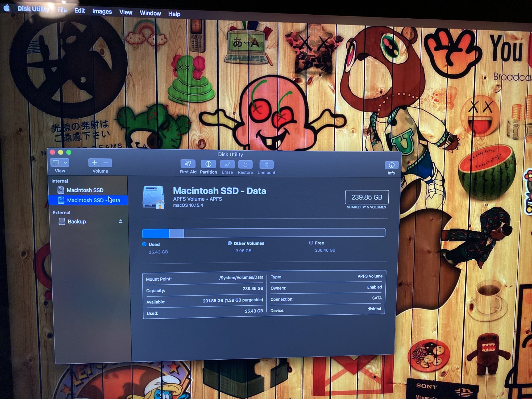Click the 25.43 GB used value under legend
Viewport: 532px width, 399px height.
(x=158, y=252)
